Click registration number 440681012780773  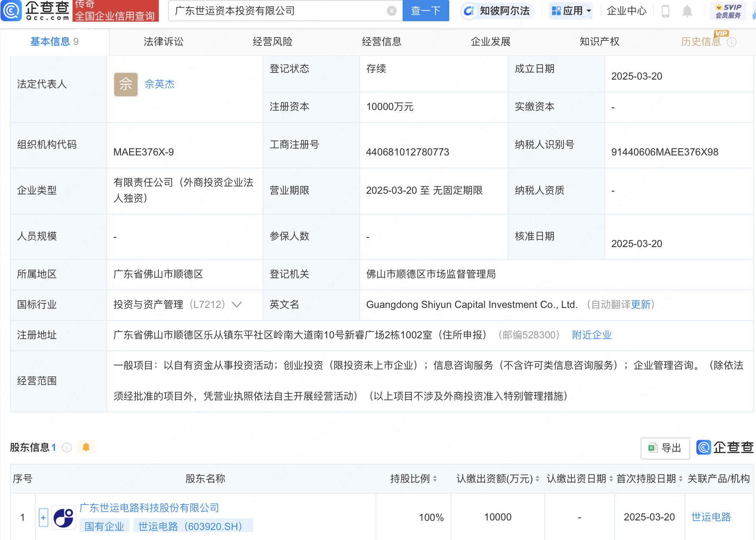click(x=408, y=152)
